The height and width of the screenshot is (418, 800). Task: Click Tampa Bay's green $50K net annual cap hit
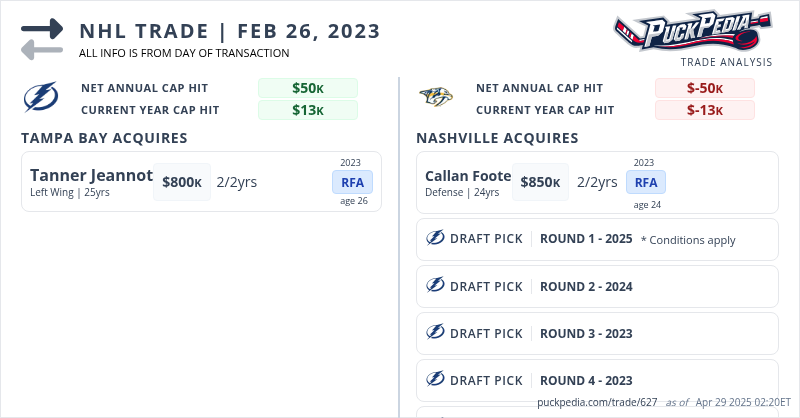307,88
